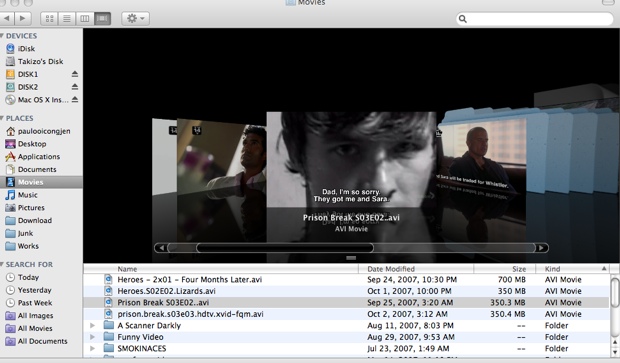Click the Cover Flow scrubber thumb

click(285, 248)
